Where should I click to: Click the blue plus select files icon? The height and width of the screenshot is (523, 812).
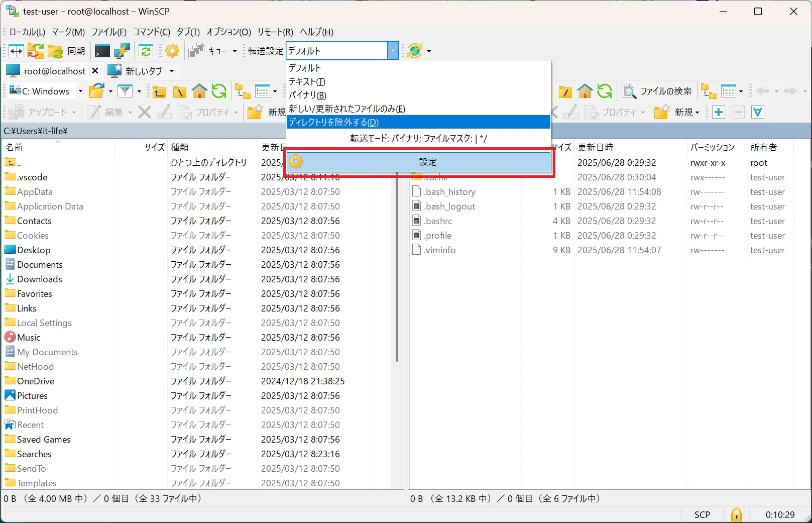click(x=719, y=112)
